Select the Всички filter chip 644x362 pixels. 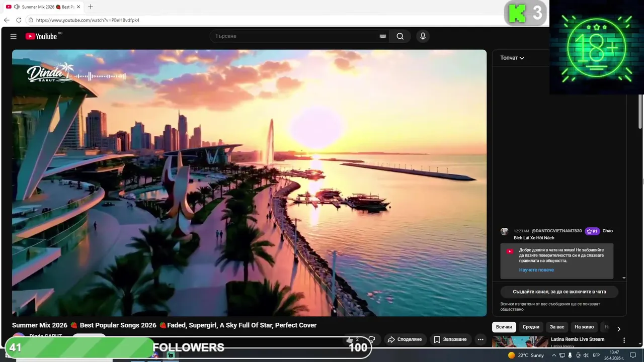[504, 327]
